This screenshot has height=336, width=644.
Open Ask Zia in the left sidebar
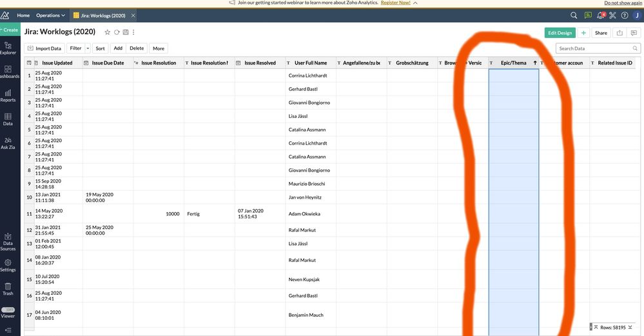coord(8,143)
